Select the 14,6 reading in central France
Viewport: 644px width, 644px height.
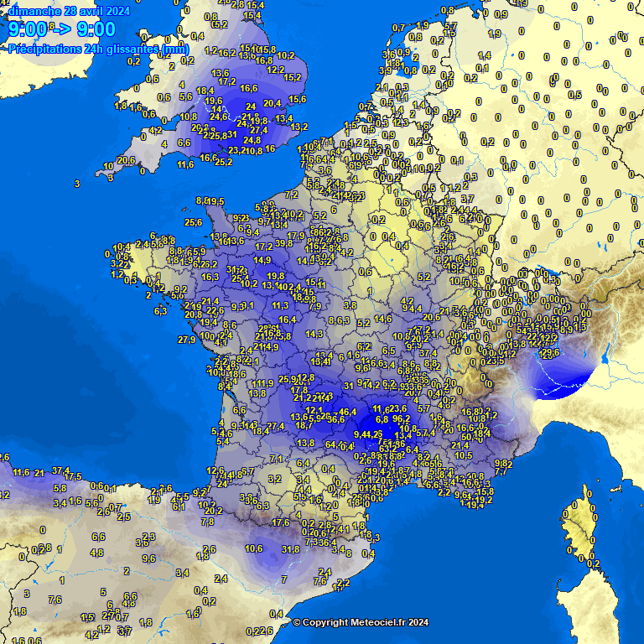click(x=383, y=319)
